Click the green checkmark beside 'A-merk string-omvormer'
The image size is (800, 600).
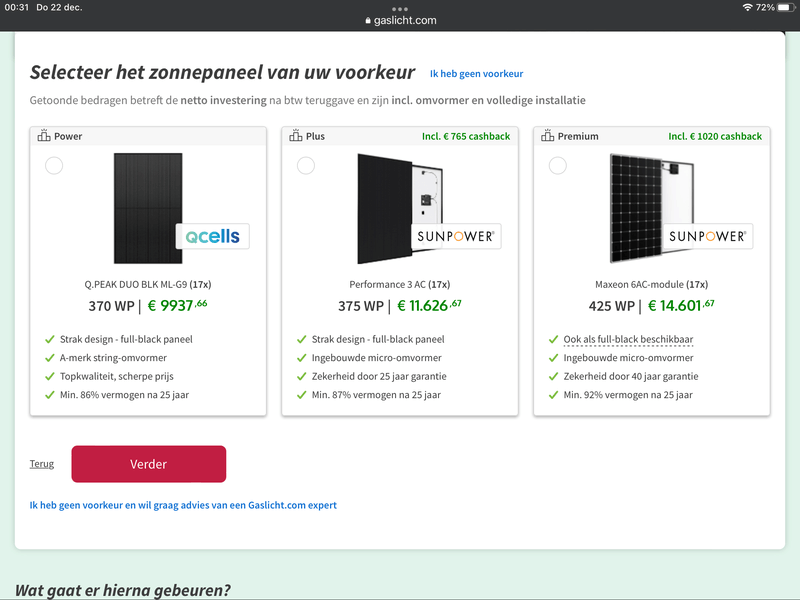[x=48, y=358]
